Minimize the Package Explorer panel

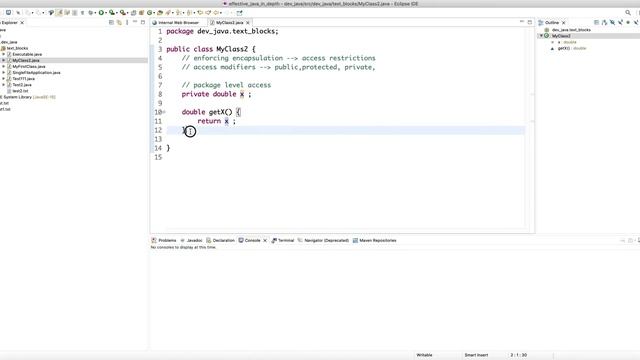pyautogui.click(x=135, y=22)
